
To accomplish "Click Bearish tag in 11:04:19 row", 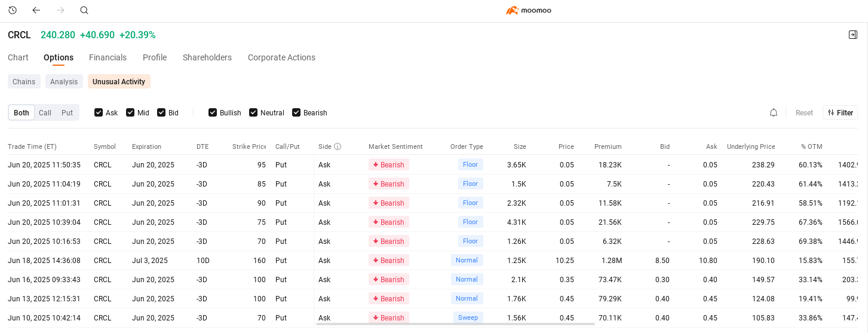I will coord(389,184).
